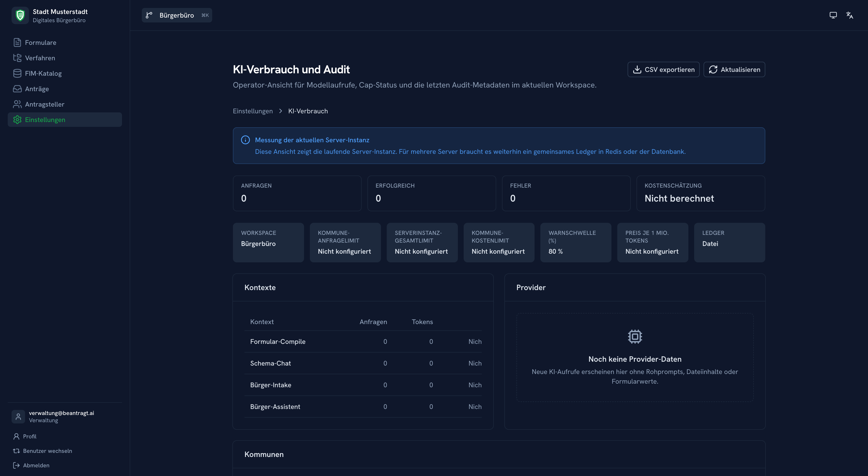Screen dimensions: 868x476
Task: Open the FIM-Katalog page
Action: click(65, 74)
